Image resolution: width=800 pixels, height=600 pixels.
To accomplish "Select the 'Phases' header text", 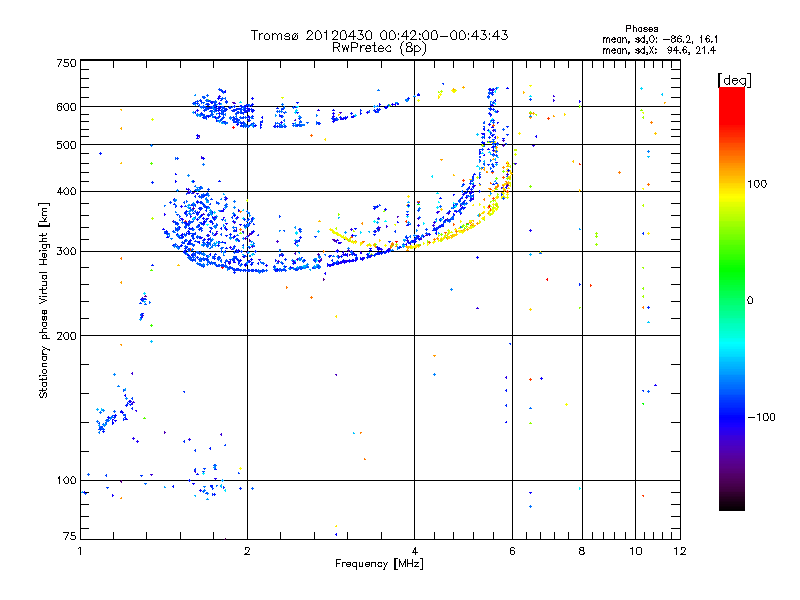I will click(642, 29).
